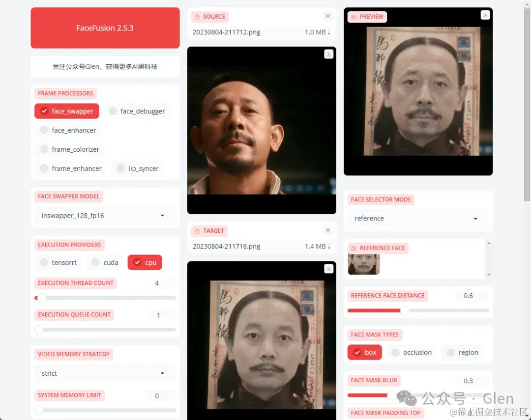531x420 pixels.
Task: Adjust the REFERENCE FACE DISTANCE slider
Action: pyautogui.click(x=404, y=310)
